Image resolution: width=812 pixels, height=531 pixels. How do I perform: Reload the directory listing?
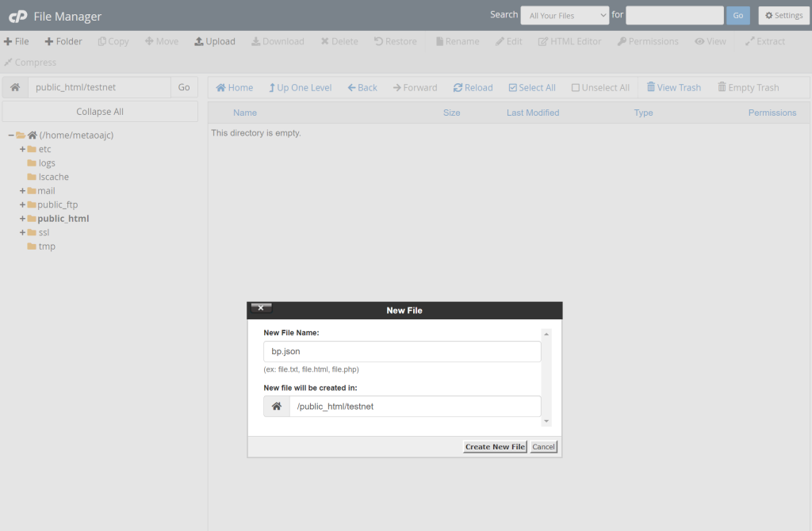coord(473,88)
